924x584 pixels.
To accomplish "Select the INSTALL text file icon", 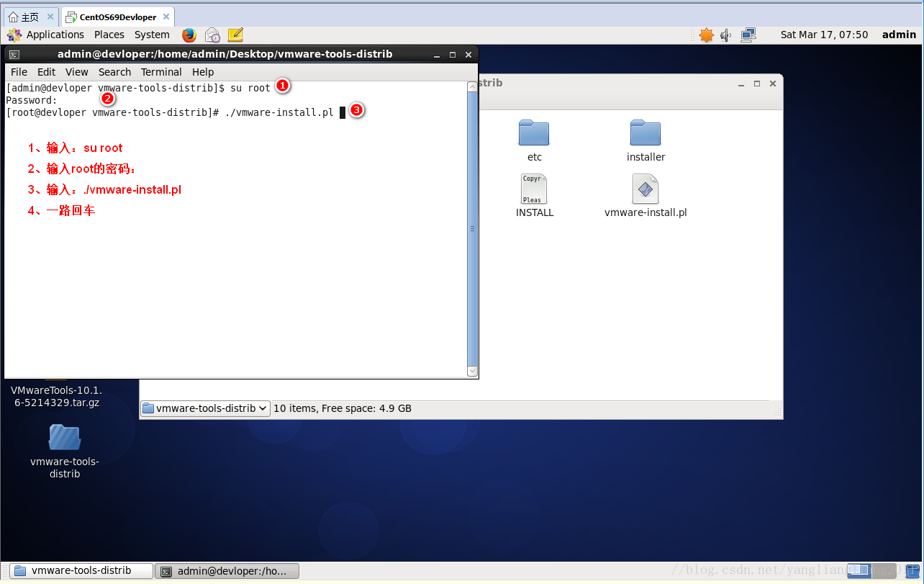I will click(x=534, y=195).
